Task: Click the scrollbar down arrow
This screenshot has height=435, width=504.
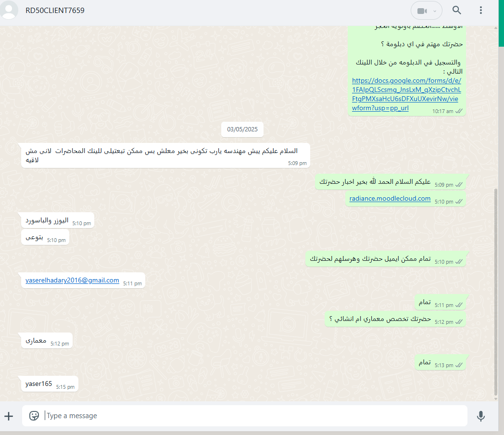Action: pyautogui.click(x=496, y=399)
